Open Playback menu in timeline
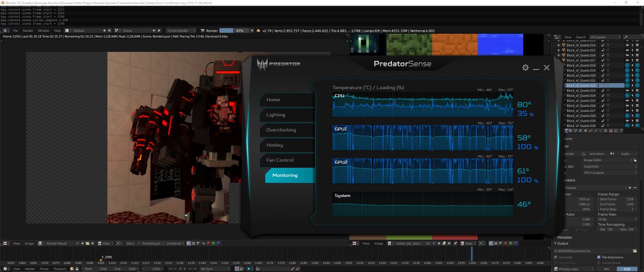Image resolution: width=644 pixels, height=272 pixels. [60, 269]
